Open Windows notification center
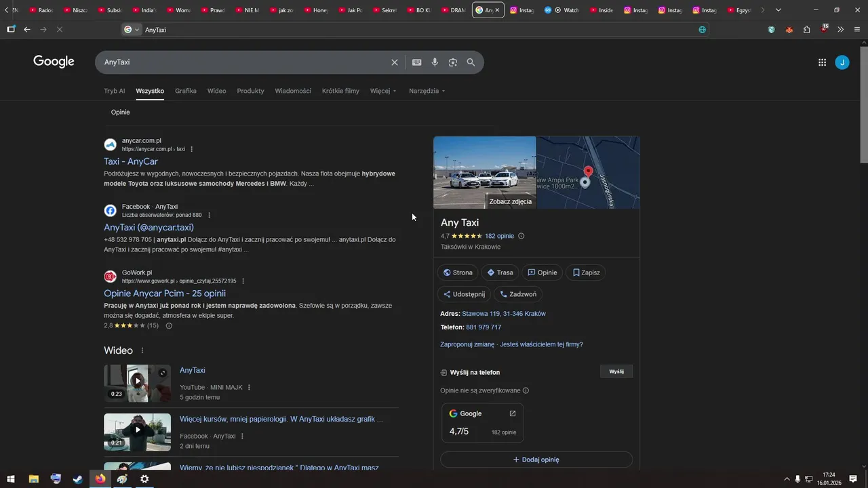The width and height of the screenshot is (868, 488). click(x=853, y=479)
